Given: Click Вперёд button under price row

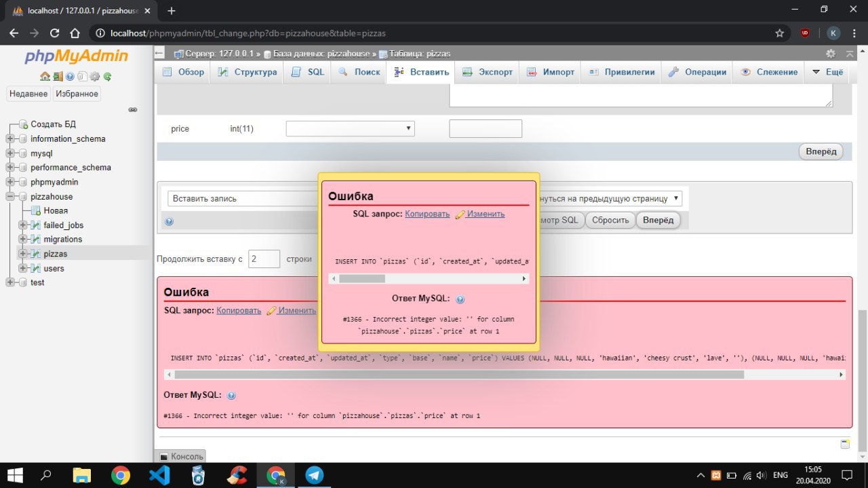Looking at the screenshot, I should coord(821,151).
